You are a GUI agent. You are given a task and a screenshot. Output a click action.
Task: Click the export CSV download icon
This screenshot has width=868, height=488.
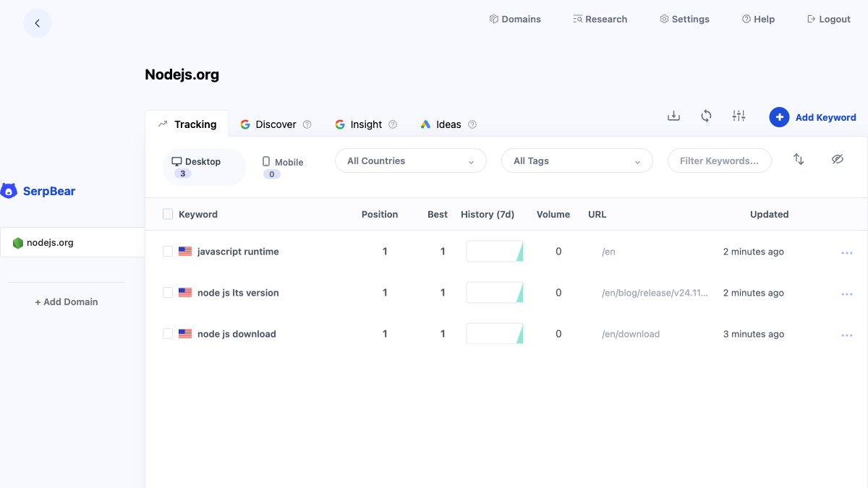673,116
